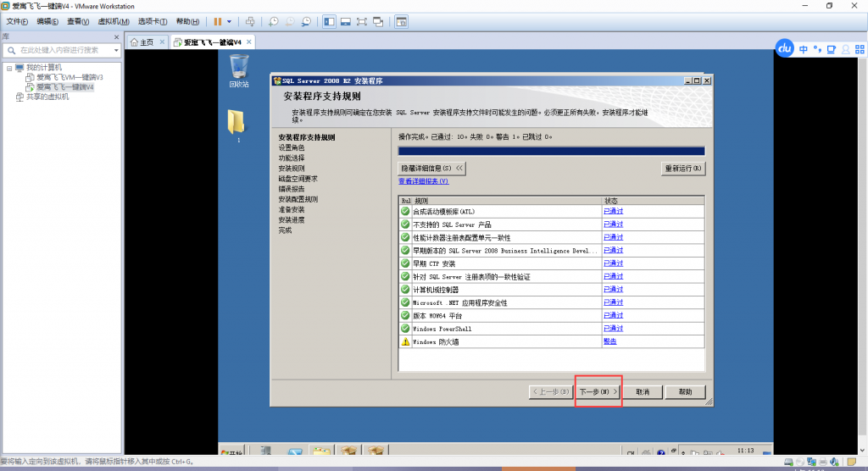868x471 pixels.
Task: Open the IME toolbox grid icon
Action: (x=860, y=49)
